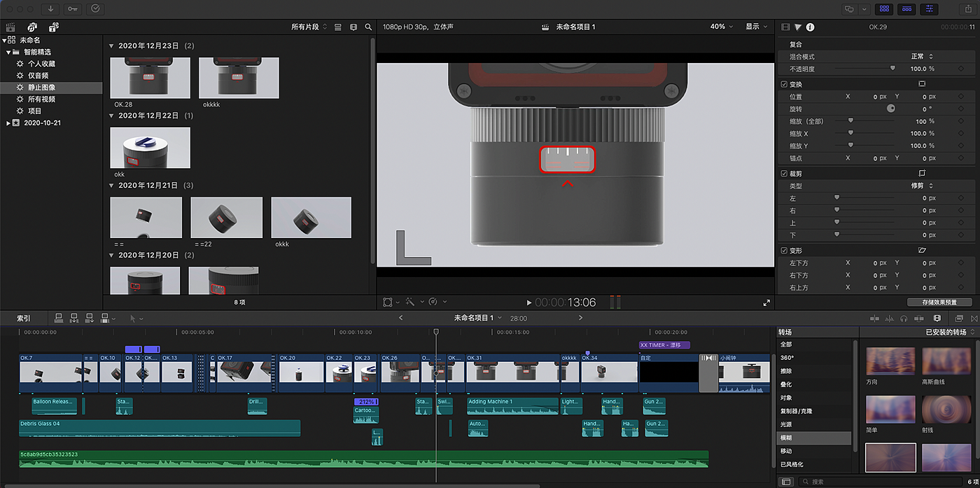Open the titles and generators sidebar

tap(54, 27)
